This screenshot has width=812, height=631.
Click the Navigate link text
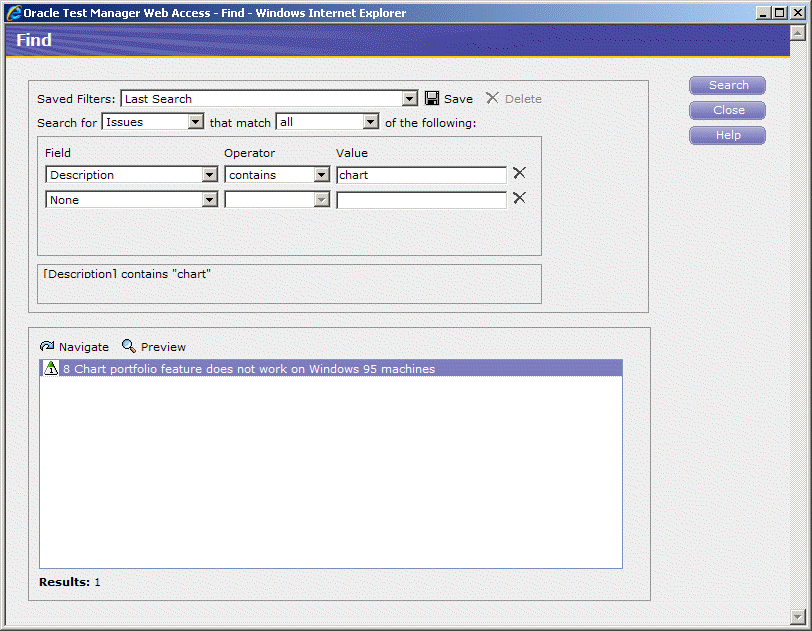coord(84,347)
